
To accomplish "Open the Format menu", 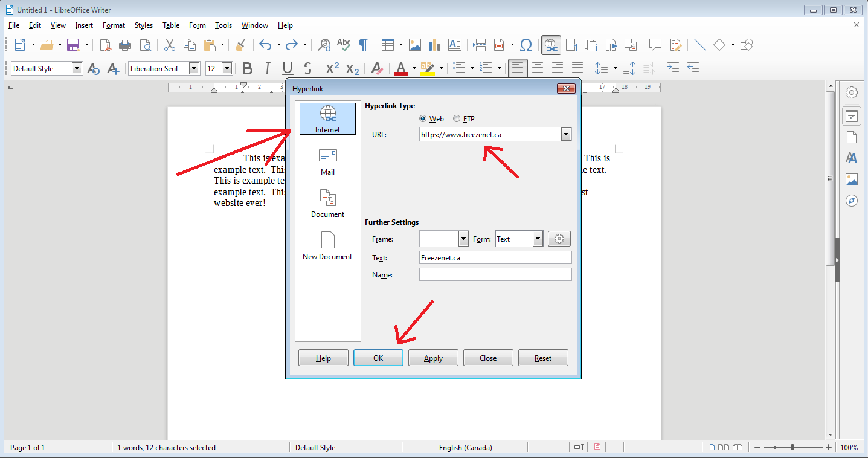I will (114, 25).
